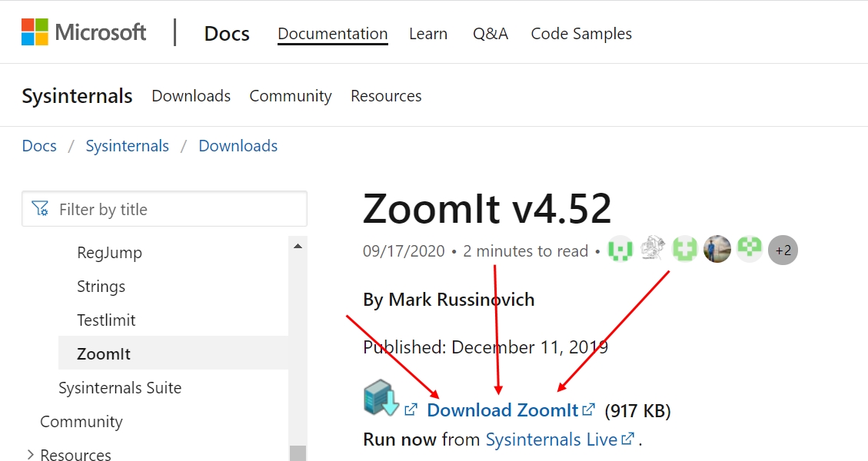Click the external link icon after Sysinternals Live
The height and width of the screenshot is (461, 868).
click(x=628, y=438)
